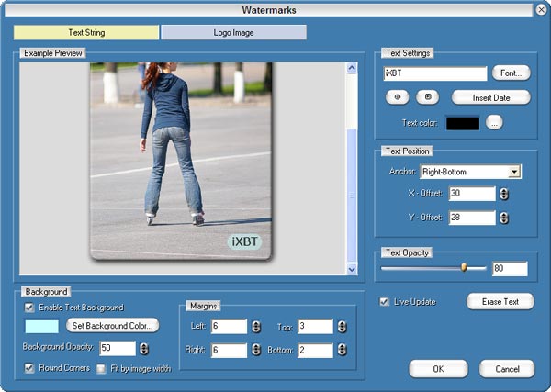This screenshot has width=551, height=392.
Task: Open the Anchor dropdown list
Action: 514,171
